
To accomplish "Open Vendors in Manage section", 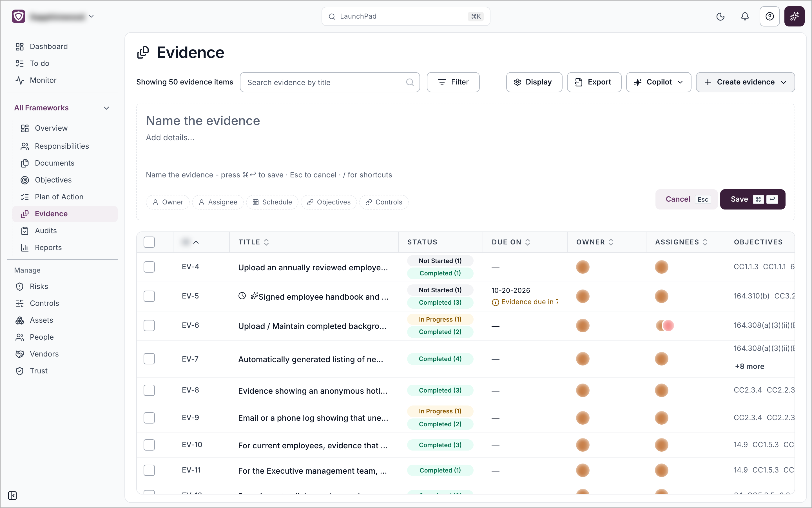I will [44, 354].
